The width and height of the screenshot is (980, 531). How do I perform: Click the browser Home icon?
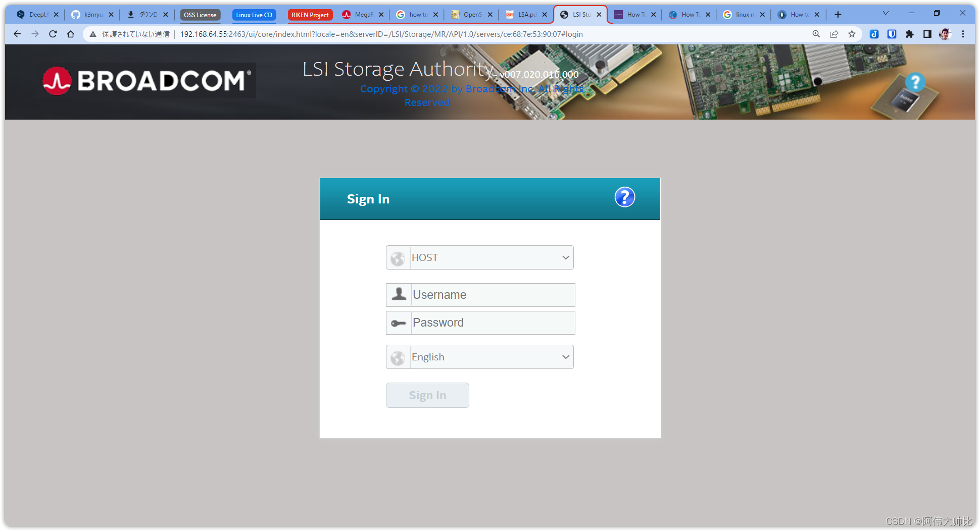(x=71, y=34)
